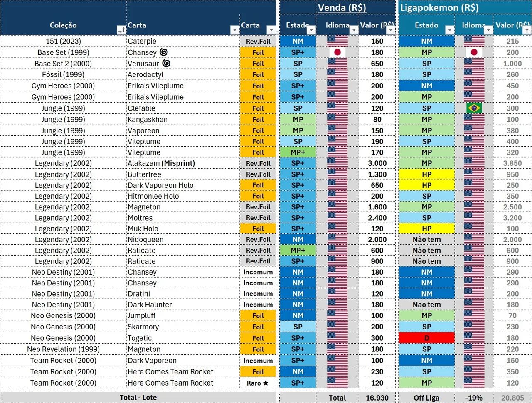Open the filter dropdown for card names column
This screenshot has height=403, width=532.
click(234, 30)
